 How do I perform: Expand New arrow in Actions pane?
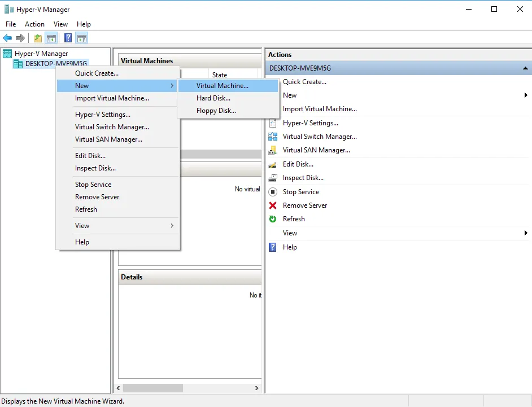(x=526, y=95)
